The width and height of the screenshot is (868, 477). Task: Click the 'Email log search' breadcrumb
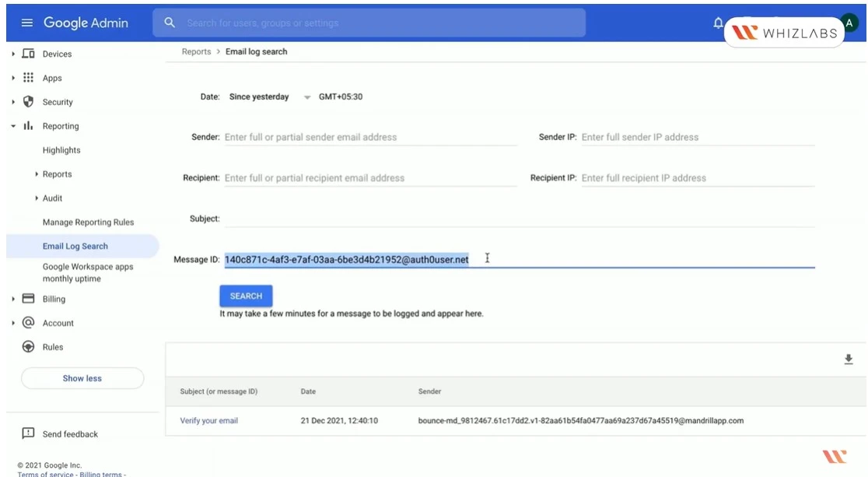(x=257, y=51)
